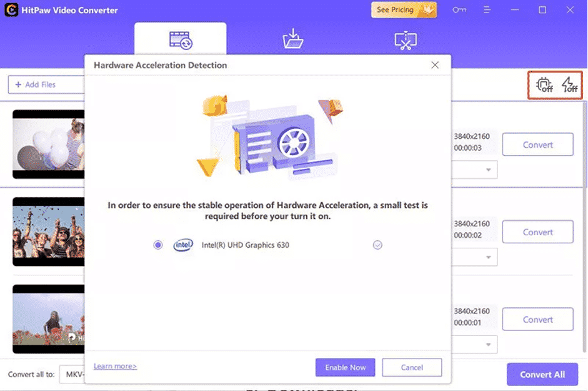Select the balloons video thumbnail
This screenshot has height=391, width=588.
(49, 145)
